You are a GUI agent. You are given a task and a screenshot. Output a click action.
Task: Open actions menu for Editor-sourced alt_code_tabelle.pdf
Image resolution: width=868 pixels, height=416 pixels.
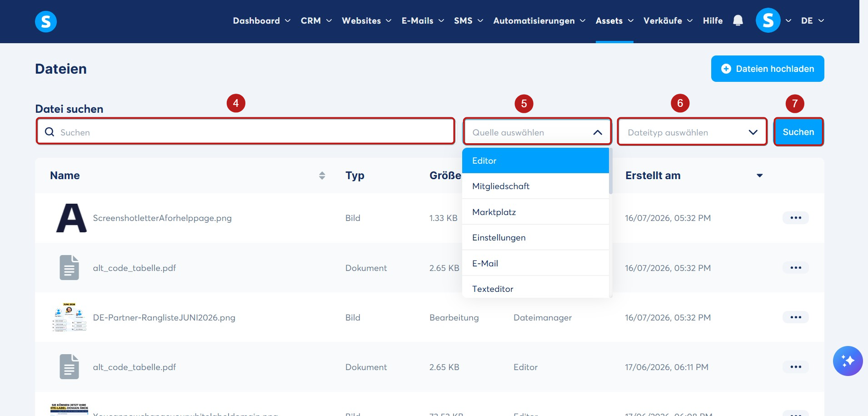pyautogui.click(x=796, y=367)
